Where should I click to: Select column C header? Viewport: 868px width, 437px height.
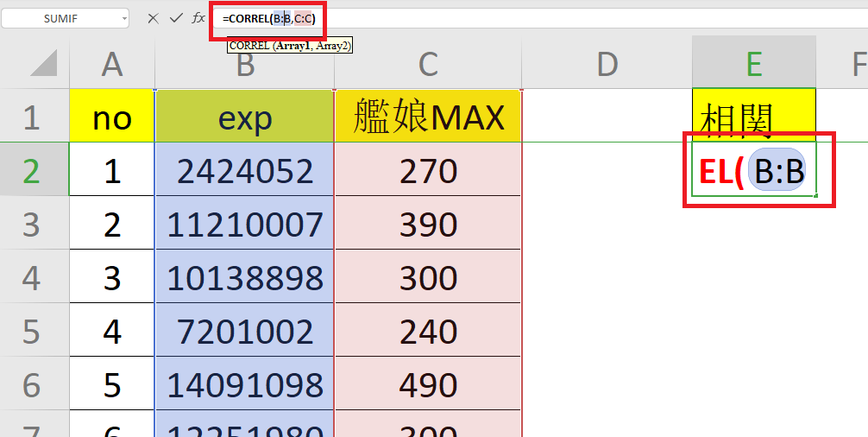429,63
